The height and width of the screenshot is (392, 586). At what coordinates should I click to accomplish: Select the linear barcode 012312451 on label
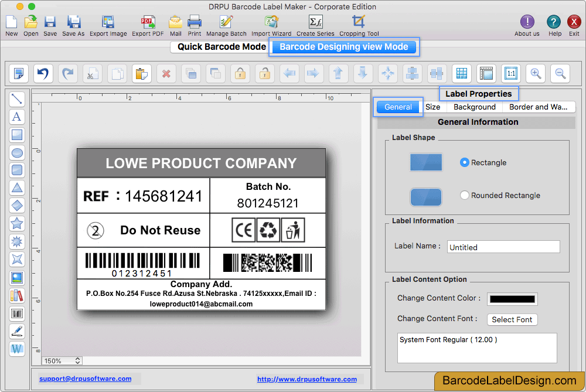[142, 265]
